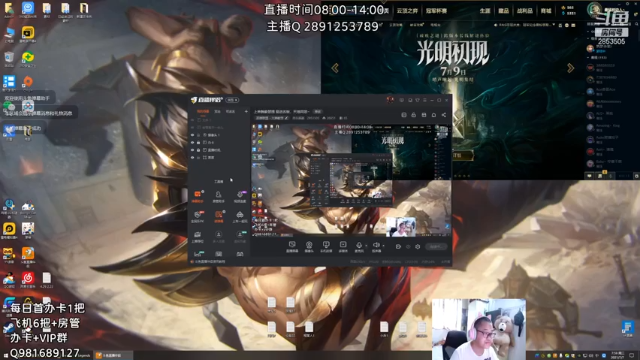Open the orange tool in toolbox second row
Screen dimensions: 640x360
[219, 216]
